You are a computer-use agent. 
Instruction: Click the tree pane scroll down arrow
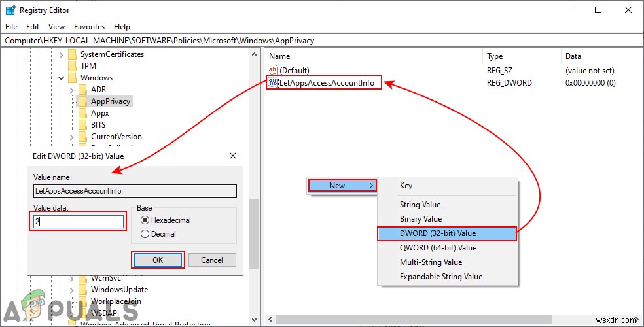[254, 319]
